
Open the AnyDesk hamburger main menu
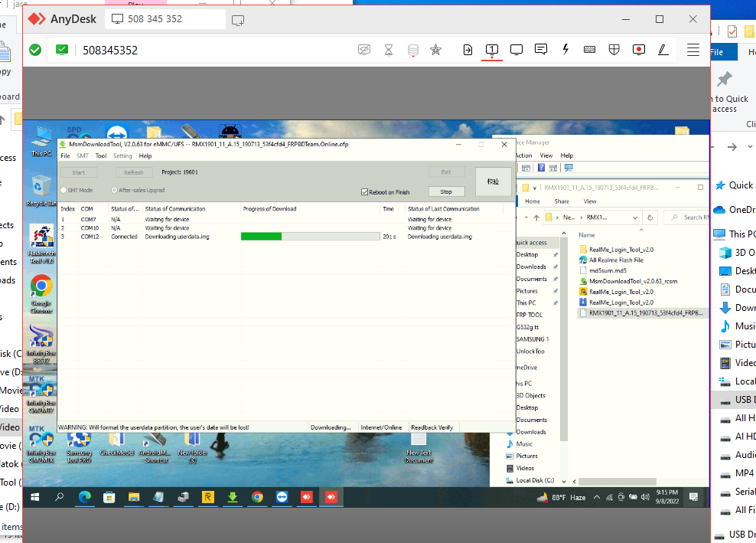pos(692,50)
